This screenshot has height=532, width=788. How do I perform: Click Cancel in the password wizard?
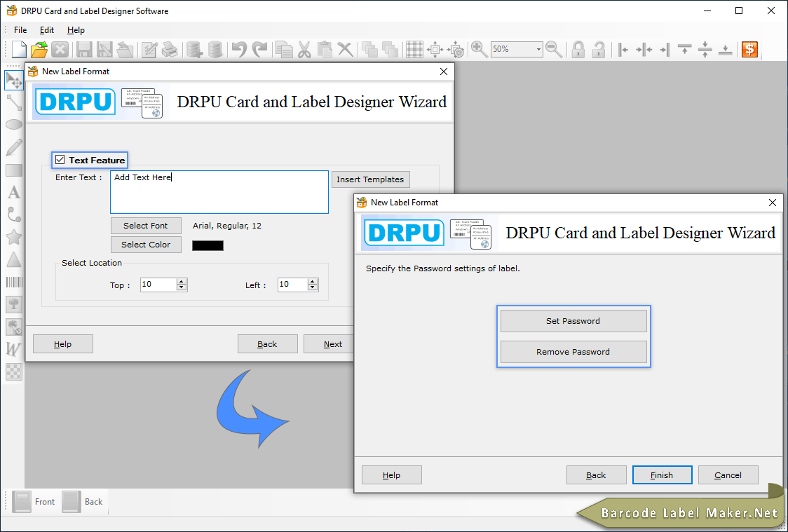(x=728, y=475)
